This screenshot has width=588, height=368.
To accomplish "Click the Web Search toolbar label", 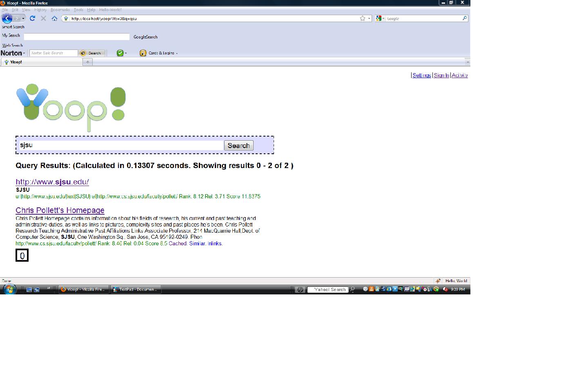I will point(13,45).
